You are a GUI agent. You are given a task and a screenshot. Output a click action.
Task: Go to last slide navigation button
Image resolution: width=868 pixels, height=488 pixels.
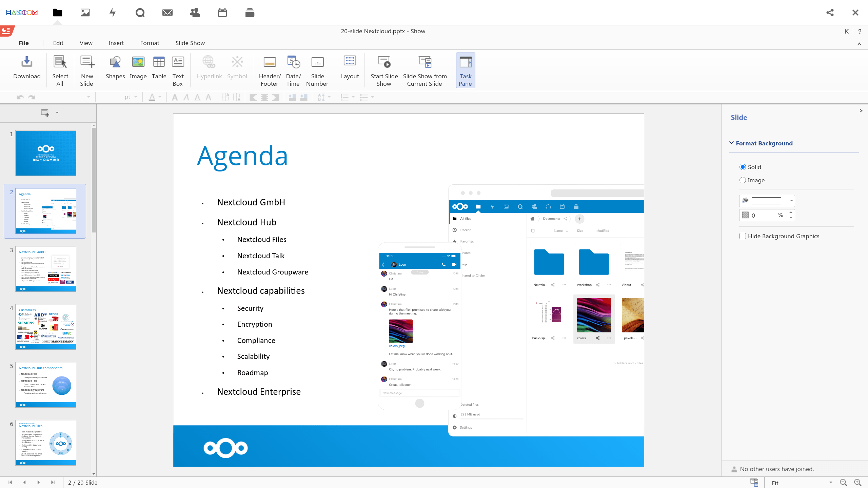point(53,482)
